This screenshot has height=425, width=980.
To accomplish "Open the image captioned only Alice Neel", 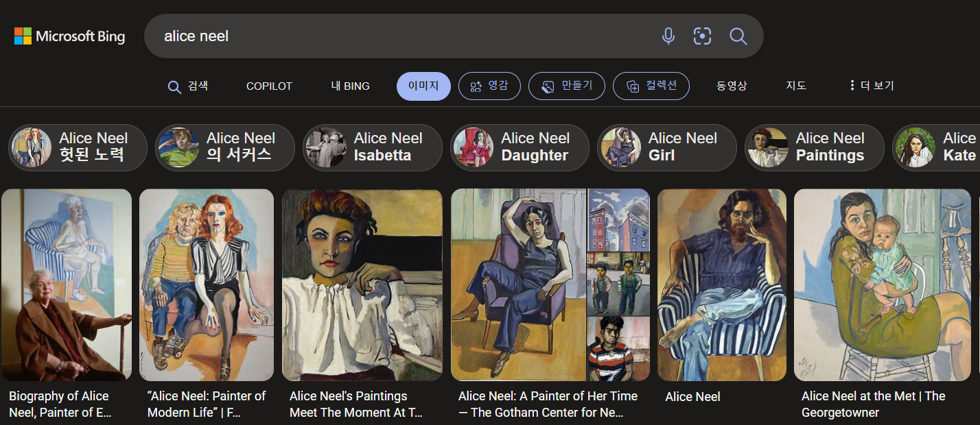I will pos(722,285).
